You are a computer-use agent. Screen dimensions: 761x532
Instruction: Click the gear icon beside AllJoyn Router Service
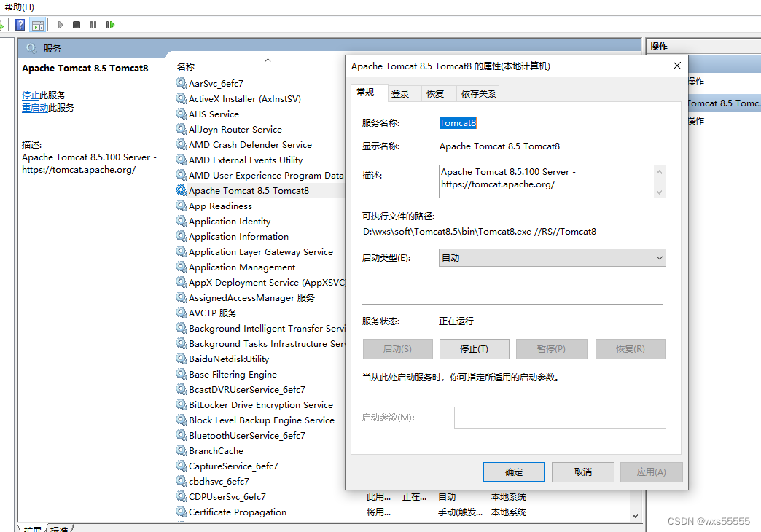coord(181,129)
